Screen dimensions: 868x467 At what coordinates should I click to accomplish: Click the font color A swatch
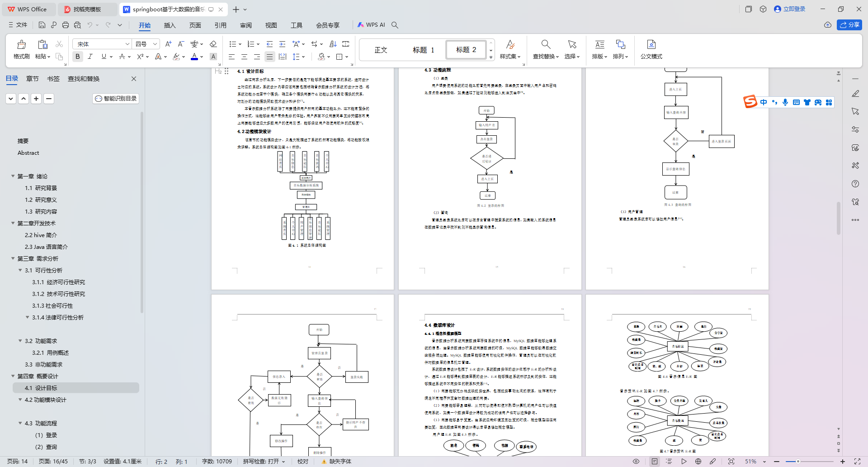click(194, 57)
